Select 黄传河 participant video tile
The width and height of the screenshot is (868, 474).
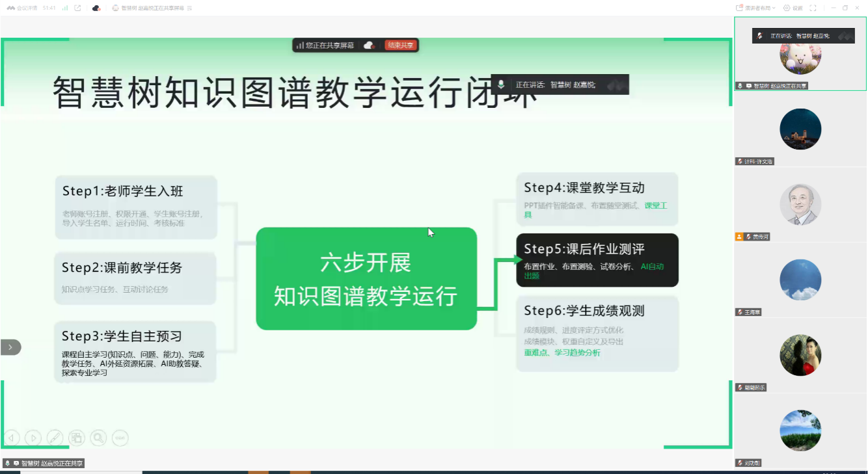coord(800,205)
